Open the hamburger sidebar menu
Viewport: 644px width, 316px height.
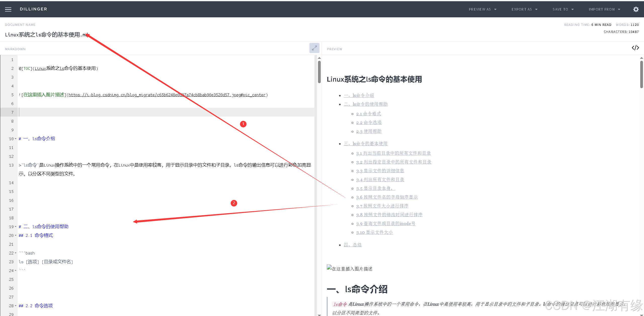8,9
